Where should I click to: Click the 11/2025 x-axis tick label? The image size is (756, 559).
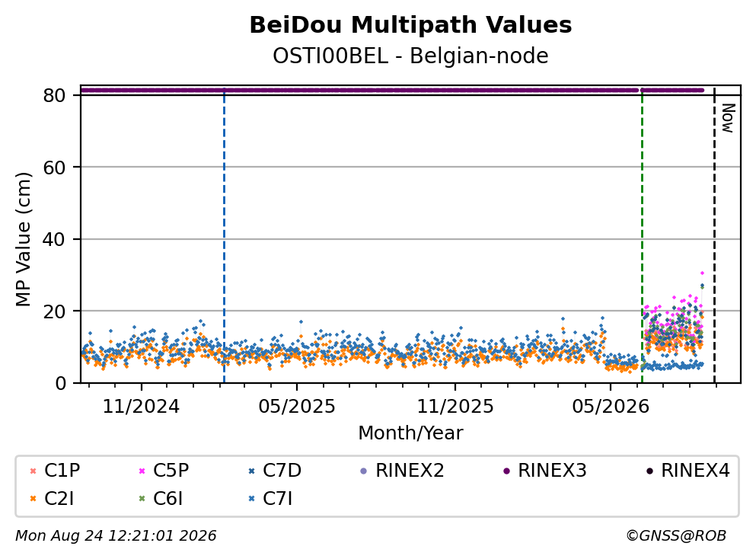tap(455, 407)
